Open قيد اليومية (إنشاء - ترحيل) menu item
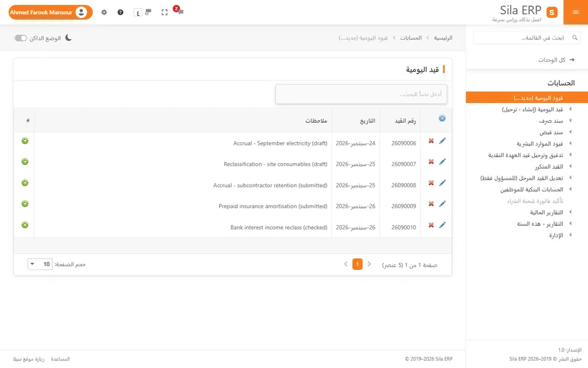 tap(532, 109)
